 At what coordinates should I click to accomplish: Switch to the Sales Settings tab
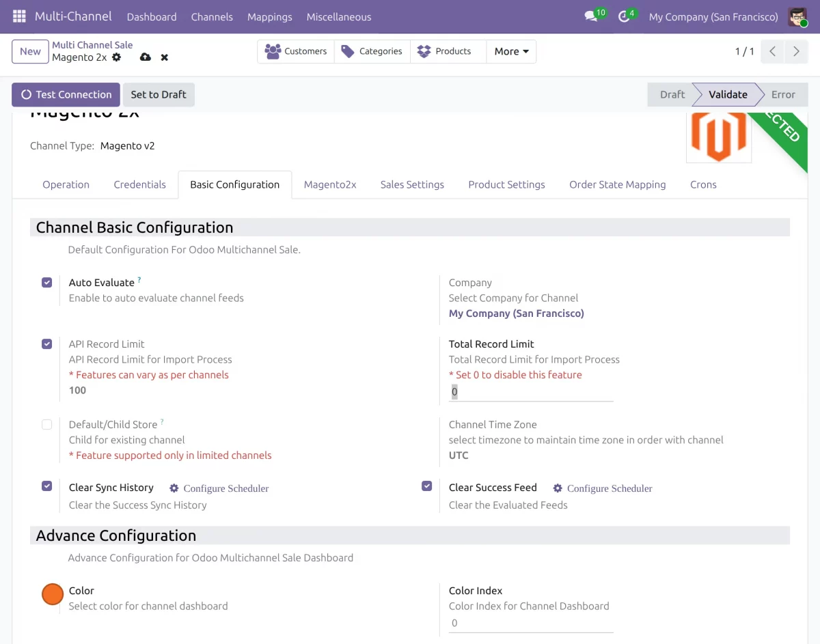coord(412,184)
